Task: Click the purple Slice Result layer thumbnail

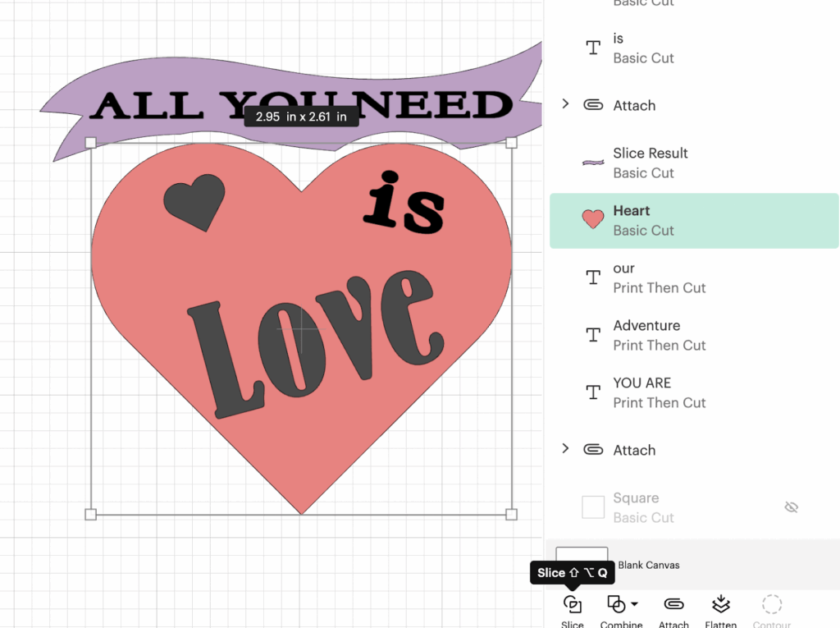Action: pos(593,163)
